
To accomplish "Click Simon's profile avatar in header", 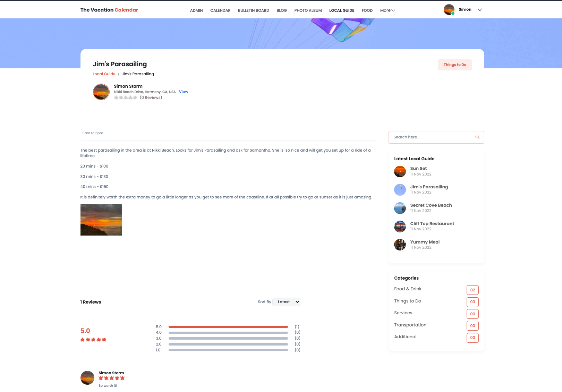I will pyautogui.click(x=449, y=10).
